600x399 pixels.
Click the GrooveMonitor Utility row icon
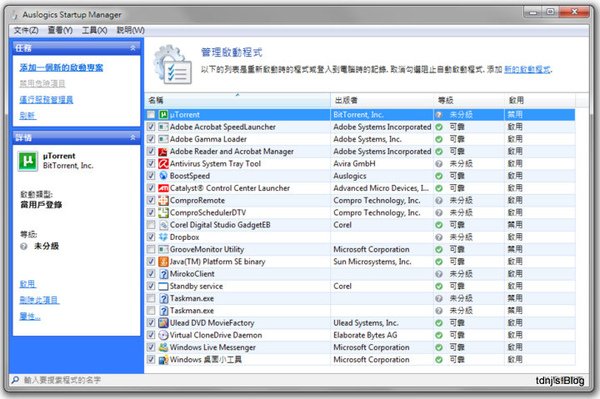163,249
